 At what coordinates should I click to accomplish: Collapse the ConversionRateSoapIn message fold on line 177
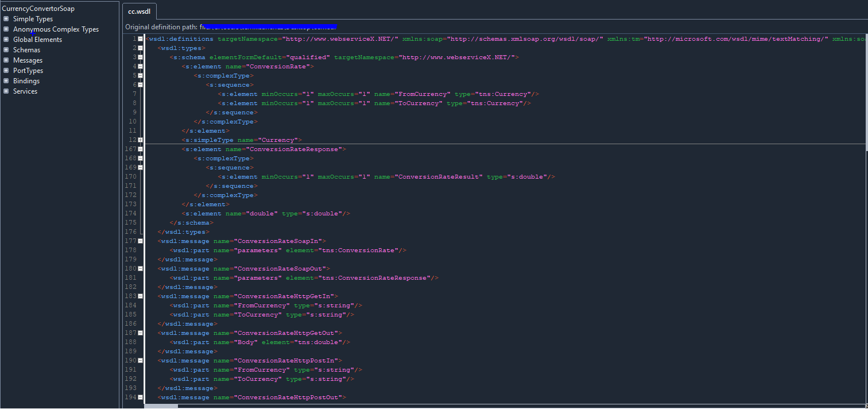(140, 241)
